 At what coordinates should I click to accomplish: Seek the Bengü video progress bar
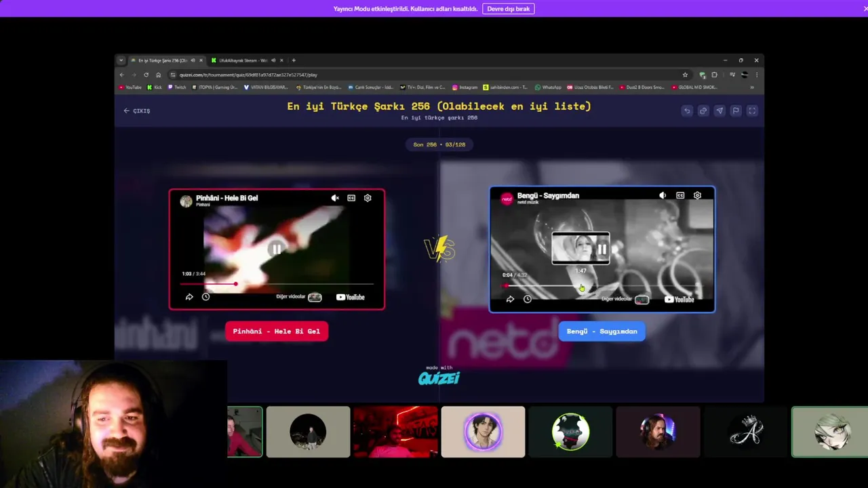tap(602, 286)
